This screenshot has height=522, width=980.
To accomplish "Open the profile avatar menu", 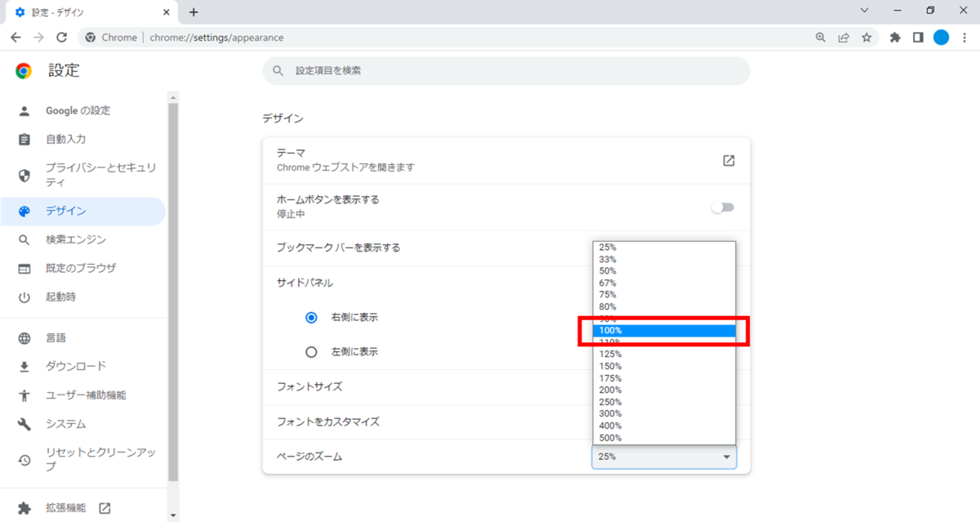I will coord(942,38).
